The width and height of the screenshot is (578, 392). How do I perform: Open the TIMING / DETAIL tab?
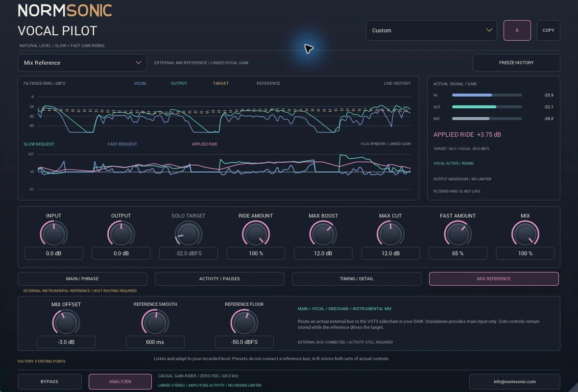pos(357,279)
